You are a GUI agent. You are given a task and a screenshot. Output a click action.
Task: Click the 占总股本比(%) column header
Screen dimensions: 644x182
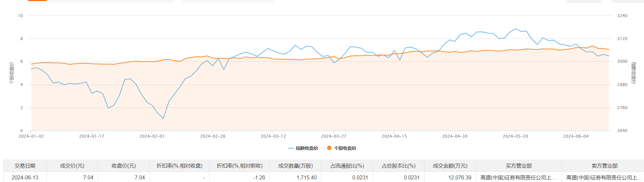coord(399,166)
